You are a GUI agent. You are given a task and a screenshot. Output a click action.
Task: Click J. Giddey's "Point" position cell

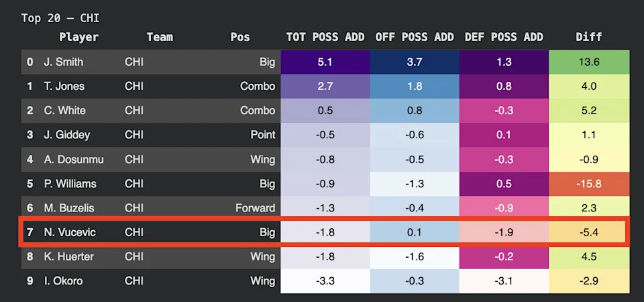pos(263,135)
